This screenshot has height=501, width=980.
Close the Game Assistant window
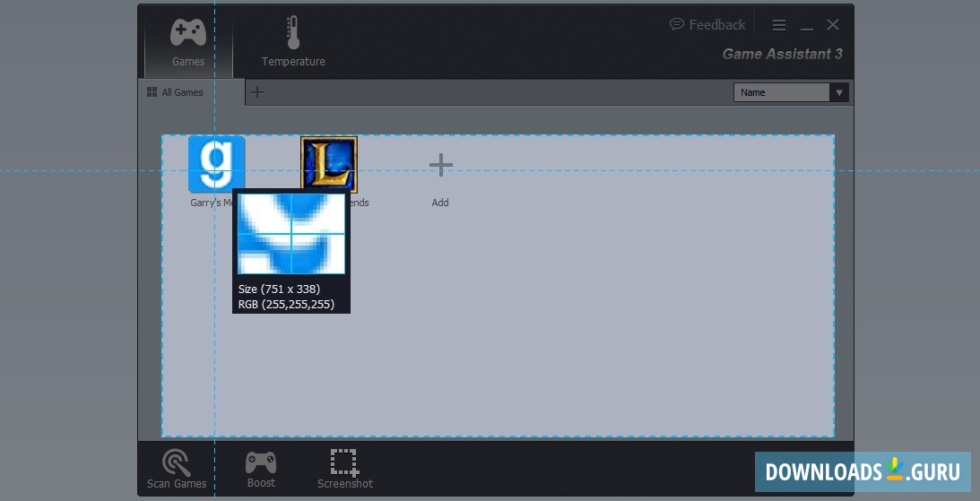[x=832, y=25]
